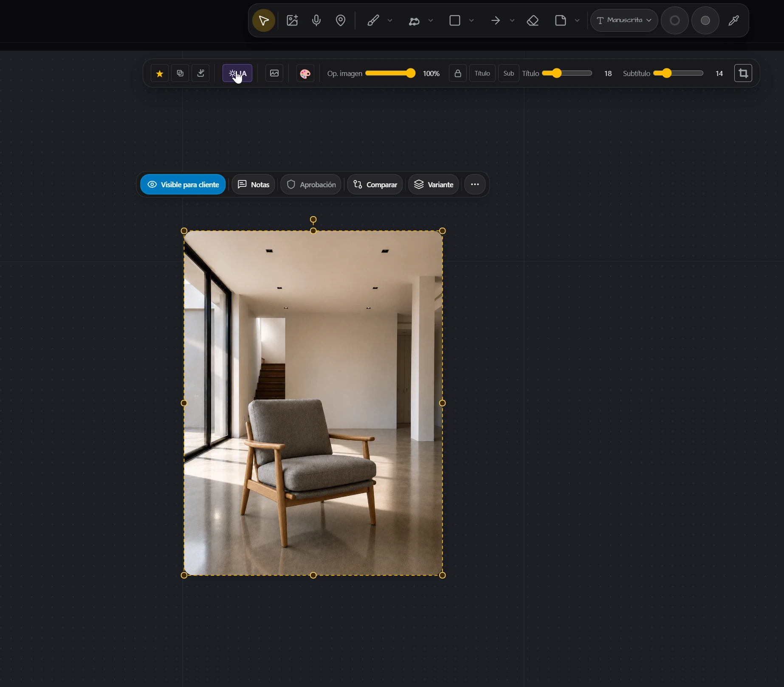
Task: Open the crop tool icon
Action: (x=743, y=73)
